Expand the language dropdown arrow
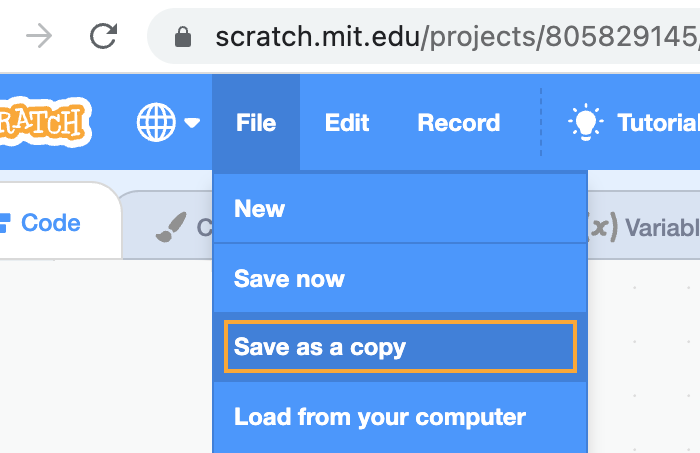This screenshot has width=700, height=453. point(192,123)
